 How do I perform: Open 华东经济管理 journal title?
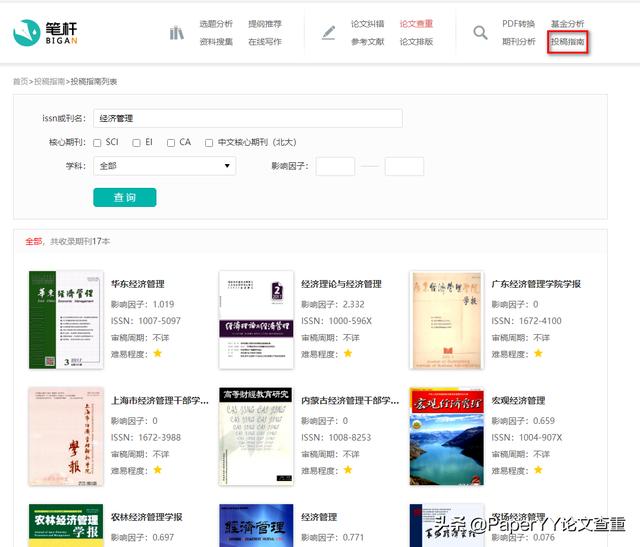click(x=138, y=284)
